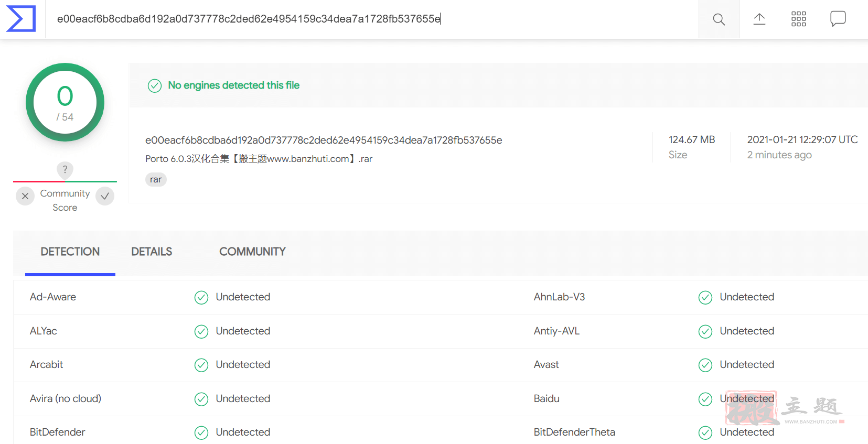Click the green check beside 'No engines detected'
The image size is (868, 444).
click(155, 85)
